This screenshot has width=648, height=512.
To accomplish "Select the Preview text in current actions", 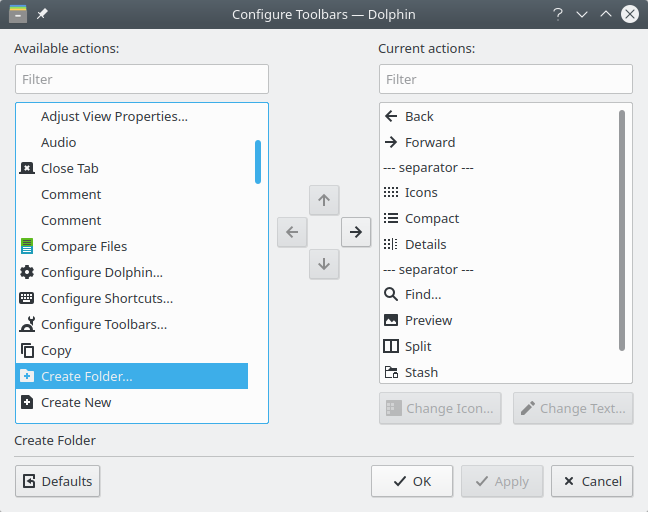I will coord(429,320).
